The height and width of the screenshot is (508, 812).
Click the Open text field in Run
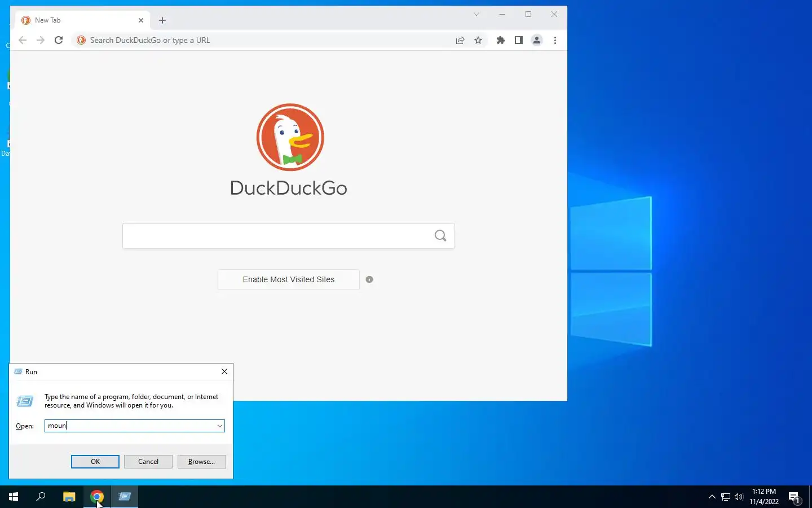pyautogui.click(x=130, y=426)
